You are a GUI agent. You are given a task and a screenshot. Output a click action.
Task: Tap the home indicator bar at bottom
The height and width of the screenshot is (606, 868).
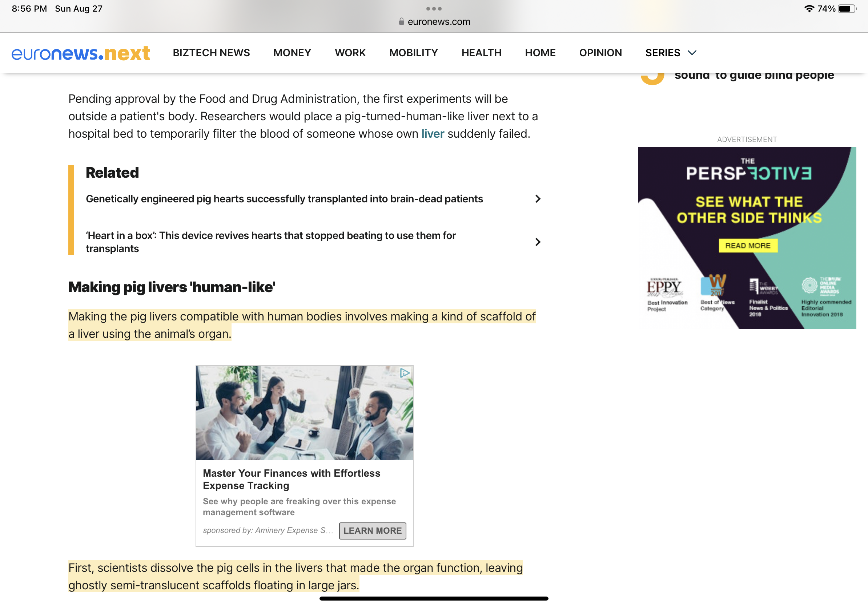point(434,598)
